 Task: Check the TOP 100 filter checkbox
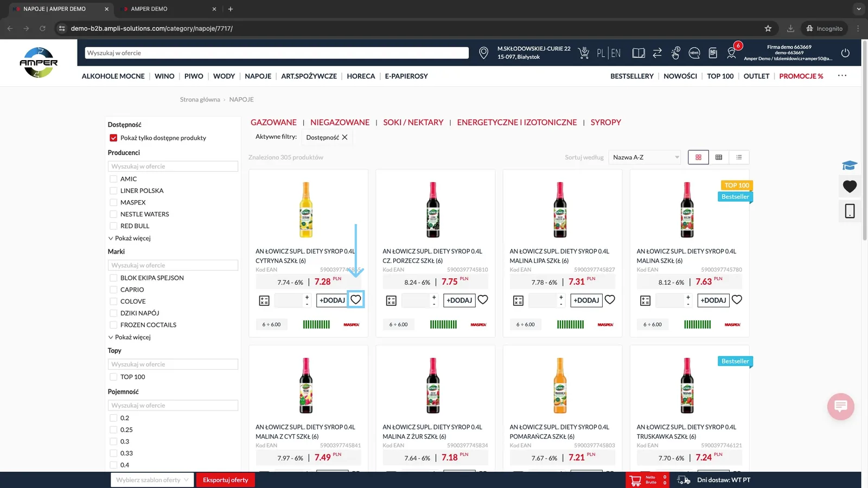point(113,377)
